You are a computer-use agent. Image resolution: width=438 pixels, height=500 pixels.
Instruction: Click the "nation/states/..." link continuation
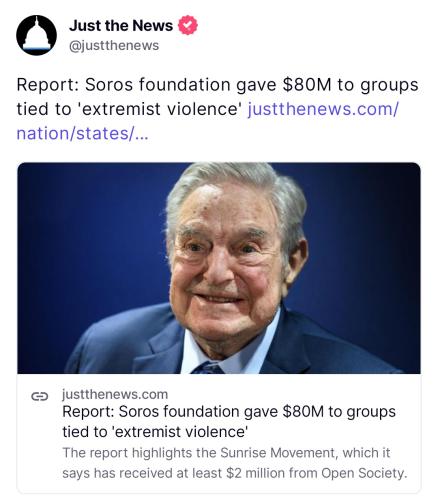click(x=82, y=133)
